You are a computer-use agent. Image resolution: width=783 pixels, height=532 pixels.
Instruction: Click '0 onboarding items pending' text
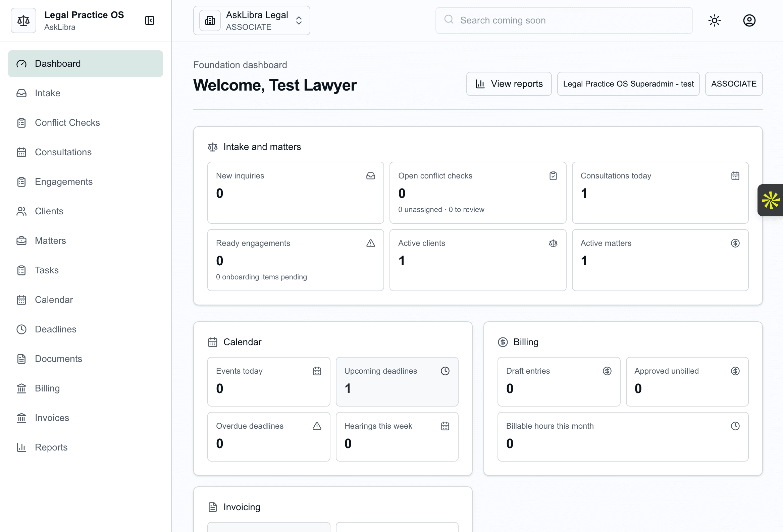261,277
